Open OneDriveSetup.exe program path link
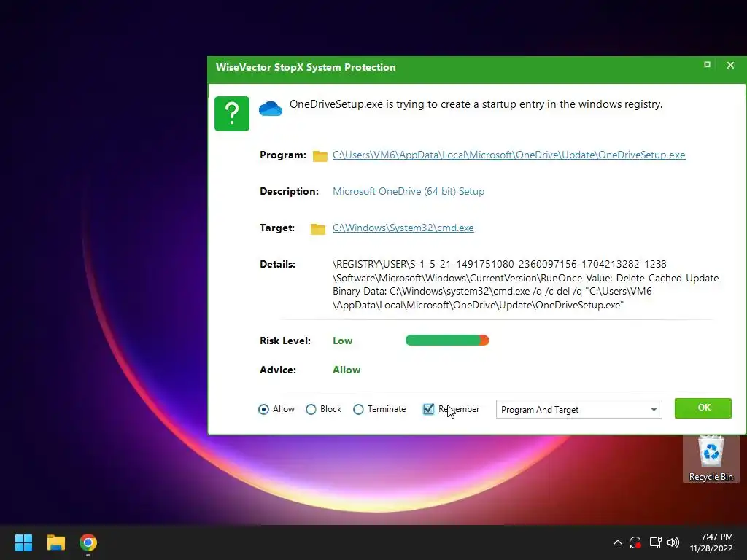The width and height of the screenshot is (747, 560). 508,155
